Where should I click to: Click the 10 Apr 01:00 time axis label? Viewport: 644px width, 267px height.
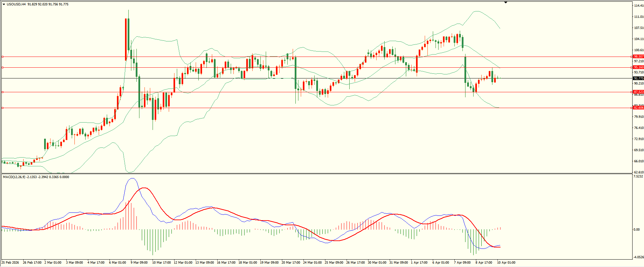506,262
